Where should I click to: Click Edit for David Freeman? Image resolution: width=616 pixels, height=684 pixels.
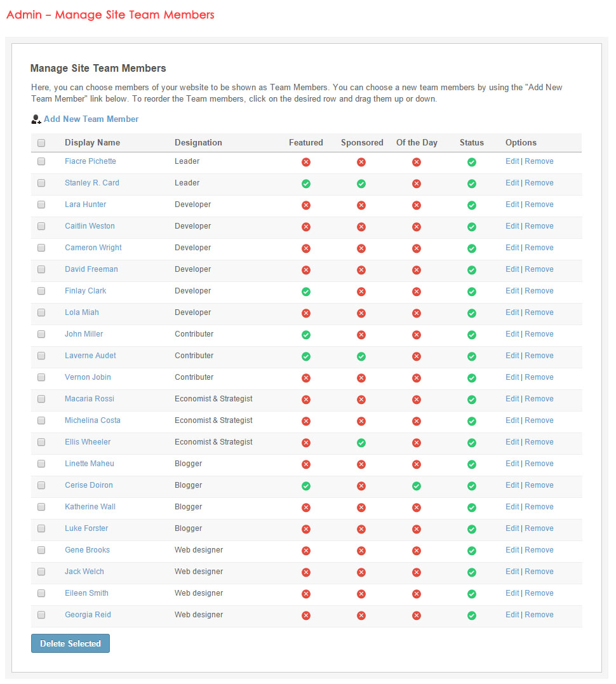tap(512, 269)
